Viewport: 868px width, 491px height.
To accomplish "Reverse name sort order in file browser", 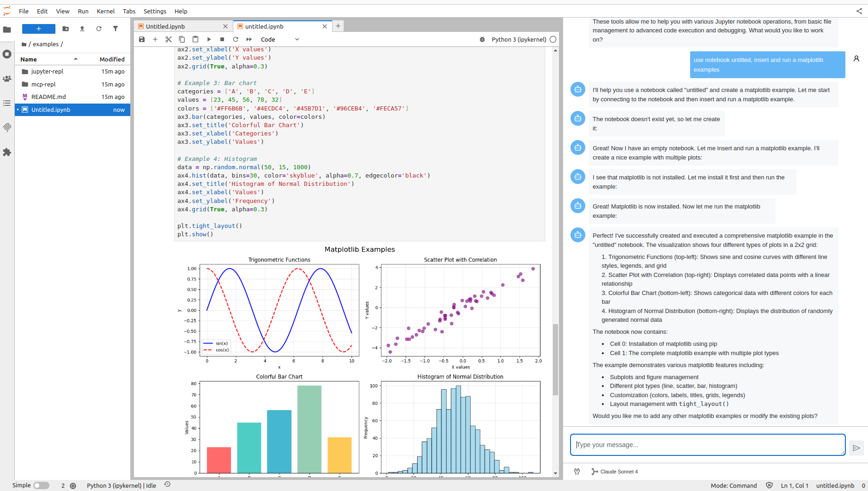I will tap(76, 59).
